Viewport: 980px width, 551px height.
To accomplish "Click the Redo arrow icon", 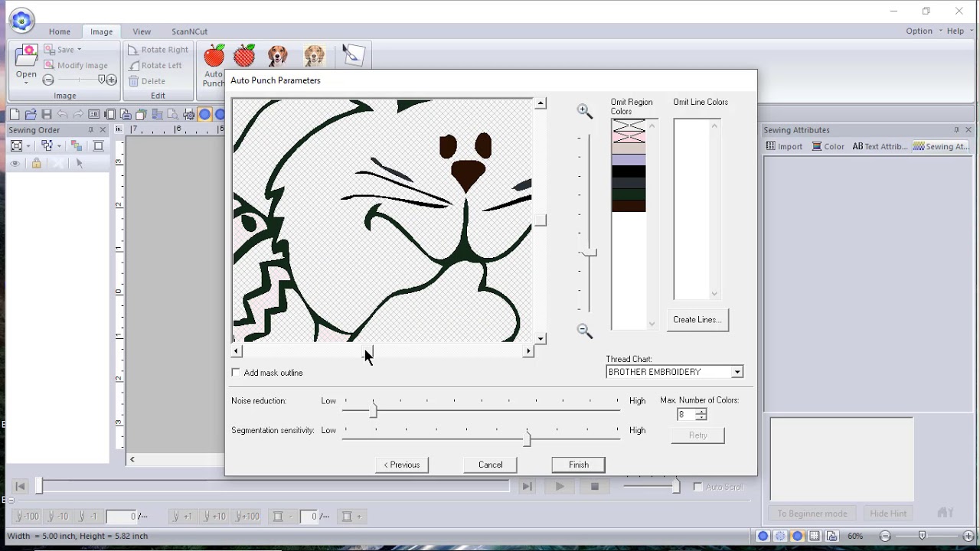I will coord(78,115).
